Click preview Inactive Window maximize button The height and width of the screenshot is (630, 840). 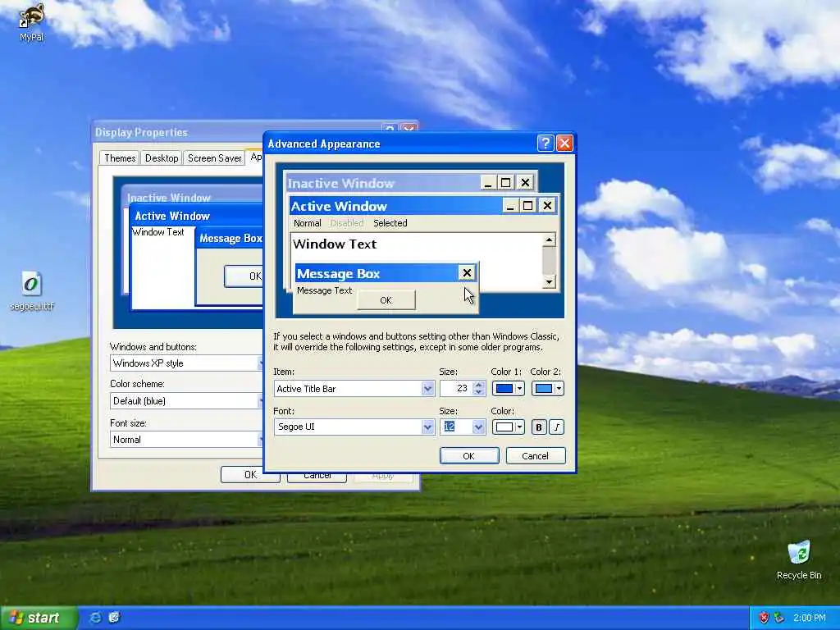coord(505,183)
